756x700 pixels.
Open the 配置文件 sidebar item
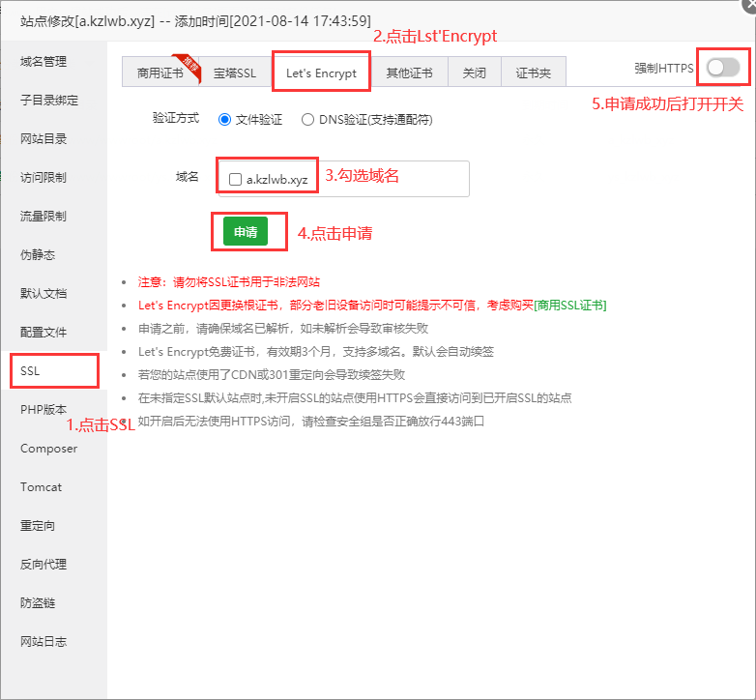click(44, 333)
